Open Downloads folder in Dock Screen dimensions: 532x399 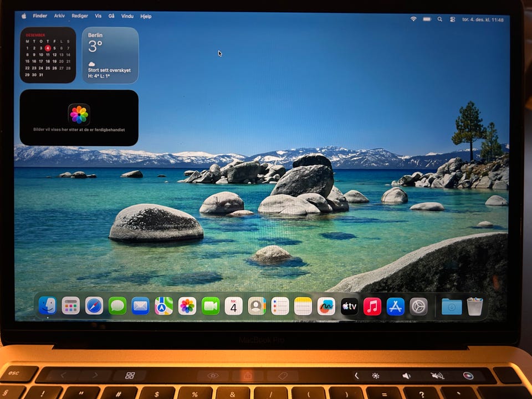coord(452,306)
